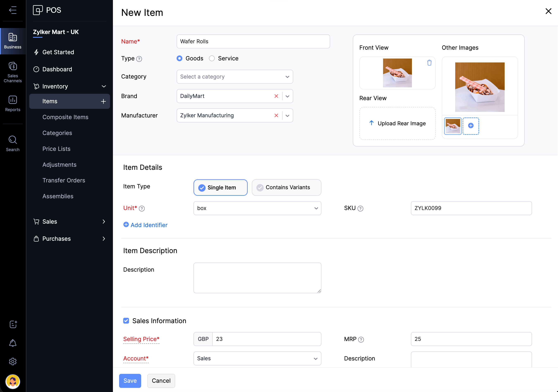Click the Item Description text area
Viewport: 558px width, 392px height.
click(x=257, y=278)
